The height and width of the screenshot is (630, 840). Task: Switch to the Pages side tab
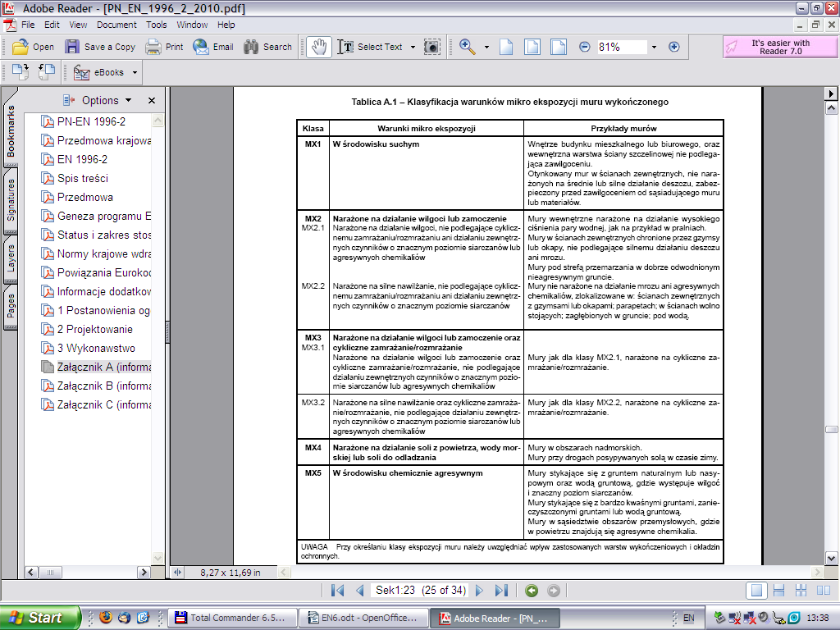[11, 307]
